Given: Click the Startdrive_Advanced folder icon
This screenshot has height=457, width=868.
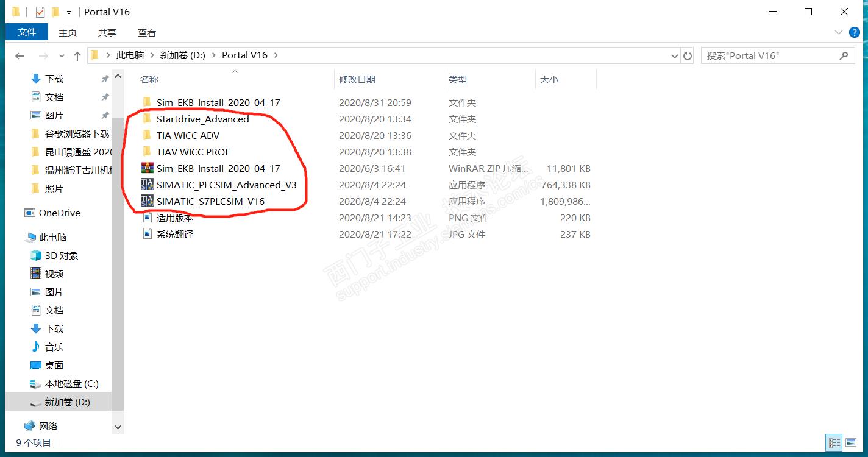Looking at the screenshot, I should coord(146,119).
